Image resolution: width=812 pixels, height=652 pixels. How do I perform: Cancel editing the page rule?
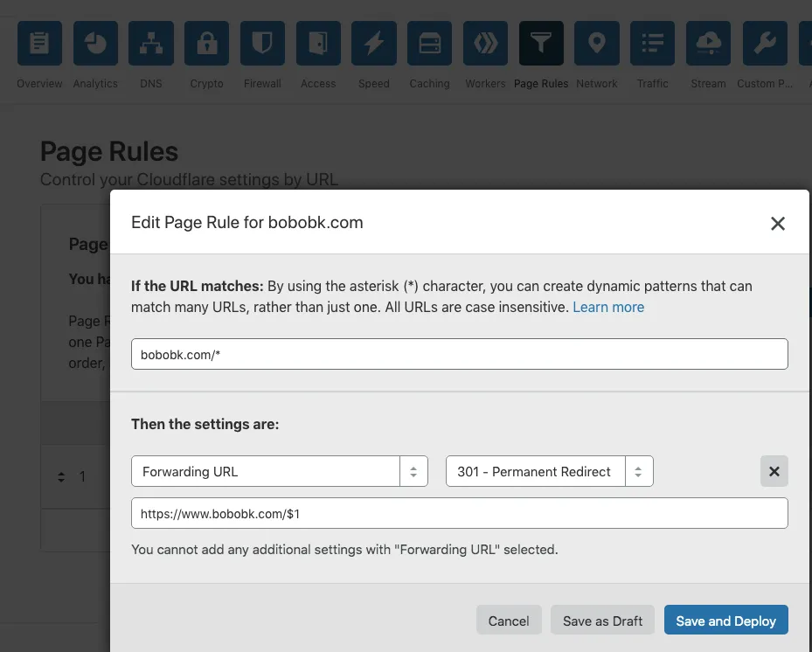point(509,620)
